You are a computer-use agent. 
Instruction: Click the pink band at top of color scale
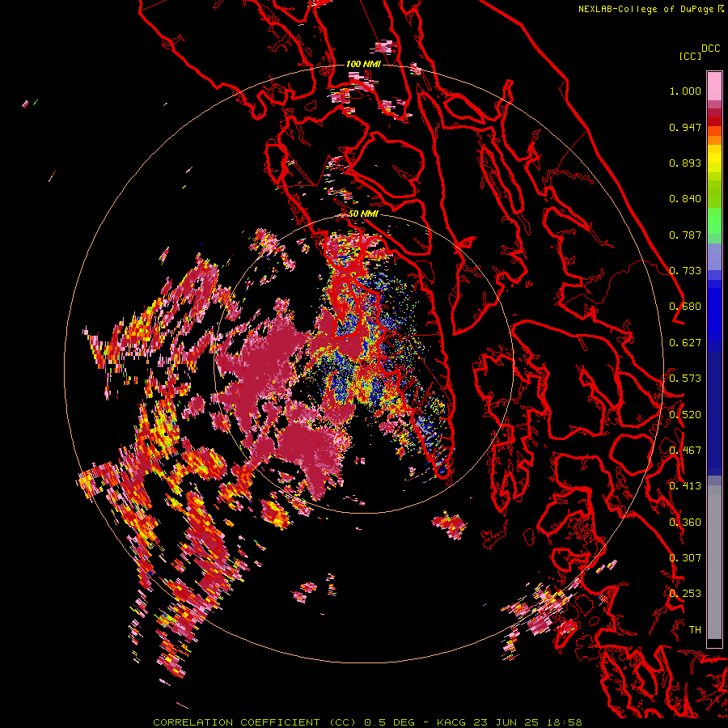pyautogui.click(x=714, y=87)
